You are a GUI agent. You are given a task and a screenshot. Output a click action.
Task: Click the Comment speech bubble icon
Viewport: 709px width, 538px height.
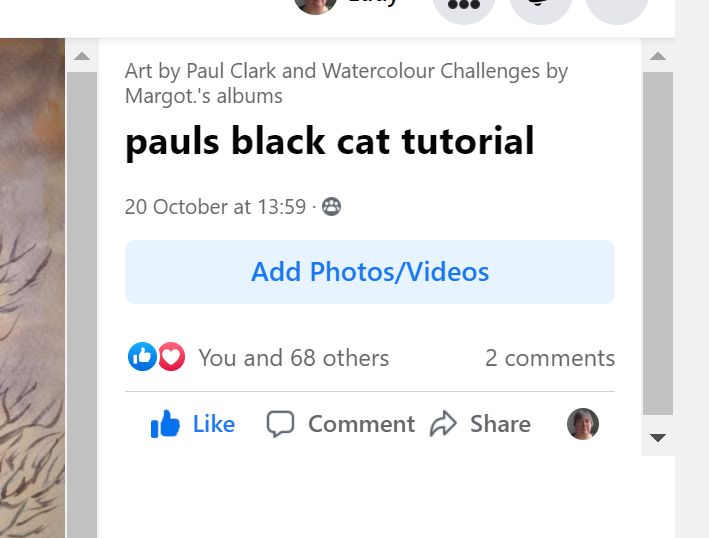pos(280,424)
